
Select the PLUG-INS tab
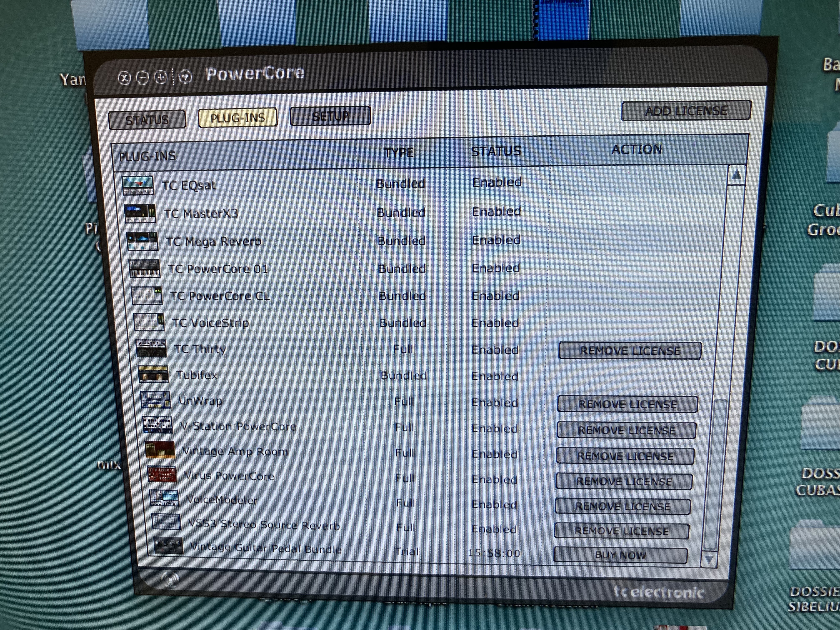point(238,118)
